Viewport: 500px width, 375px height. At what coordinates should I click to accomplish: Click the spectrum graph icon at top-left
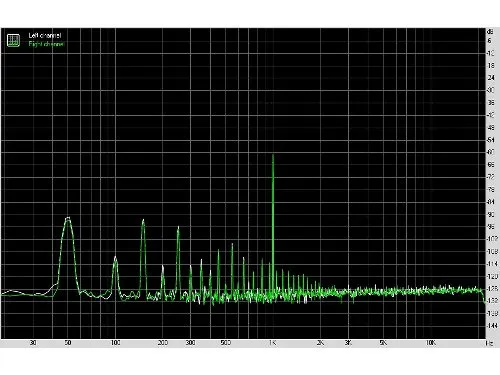[13, 40]
